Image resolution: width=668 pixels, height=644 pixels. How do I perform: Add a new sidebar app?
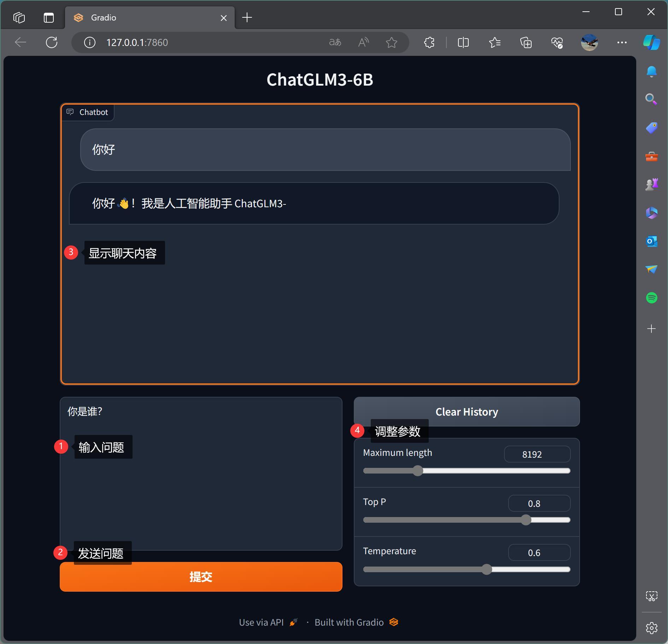(651, 329)
